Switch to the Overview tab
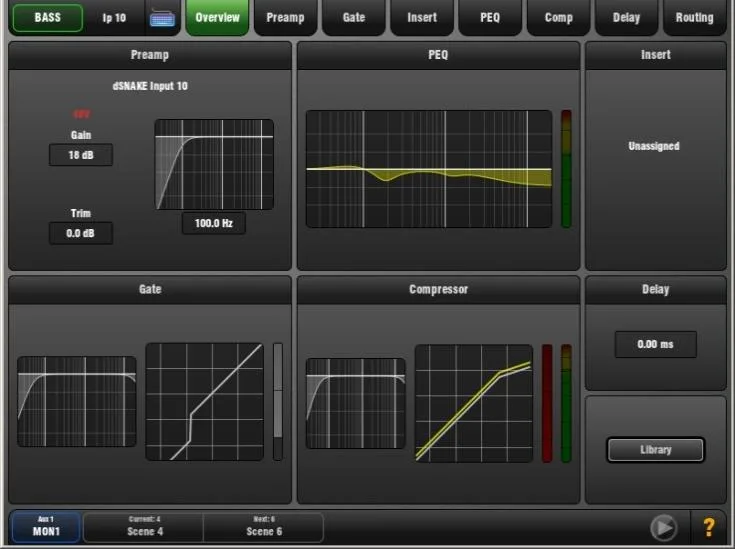Viewport: 735px width, 549px height. click(x=217, y=17)
